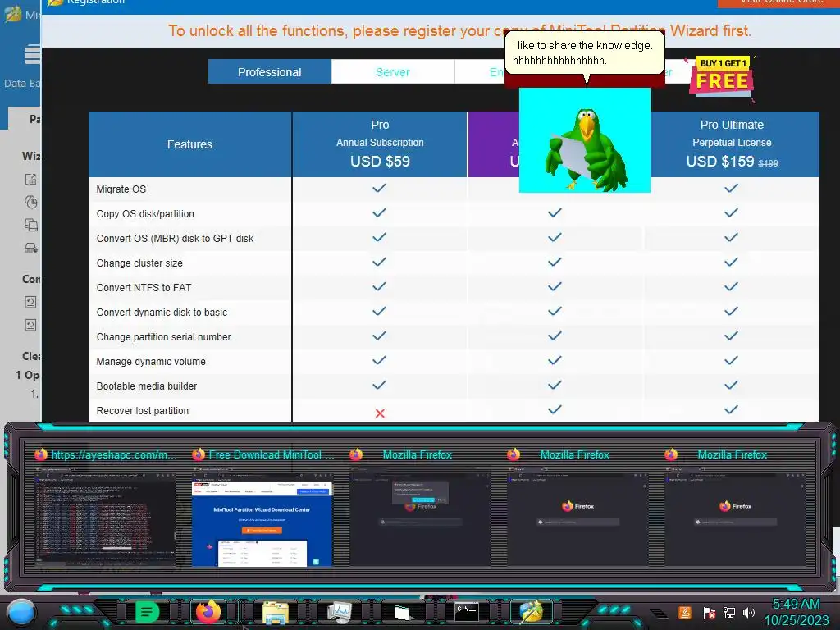This screenshot has width=840, height=630.
Task: Click the Pro Annual Subscription USD $59 header
Action: coord(380,144)
